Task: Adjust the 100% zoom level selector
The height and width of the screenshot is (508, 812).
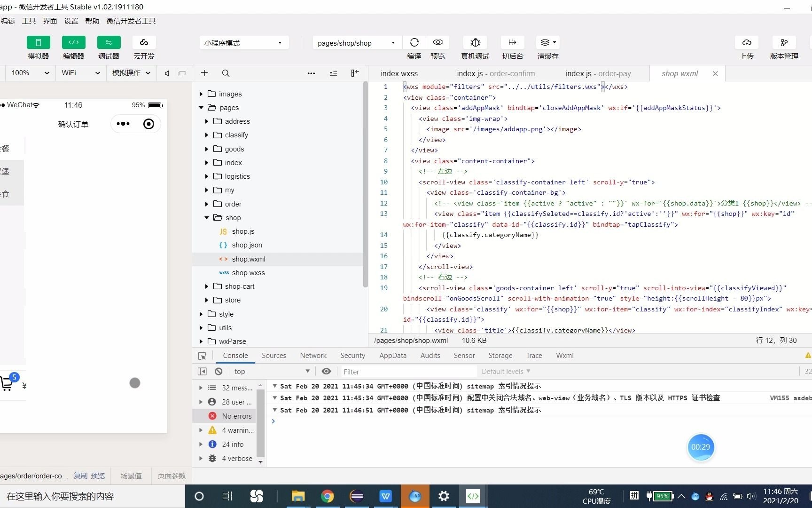Action: 29,73
